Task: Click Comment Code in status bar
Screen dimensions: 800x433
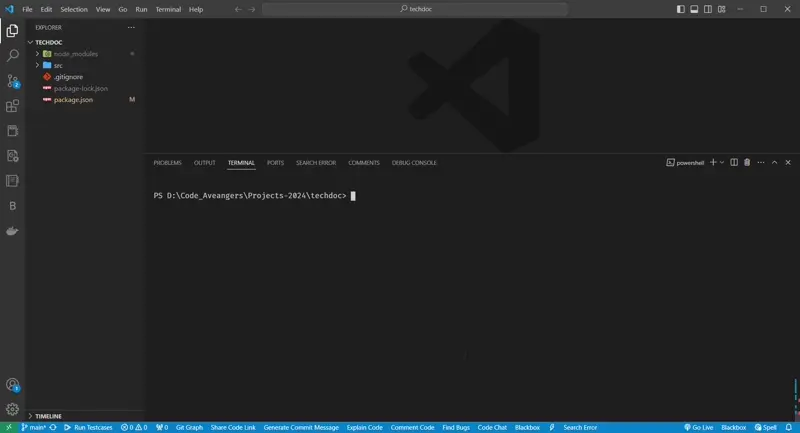Action: pyautogui.click(x=412, y=427)
